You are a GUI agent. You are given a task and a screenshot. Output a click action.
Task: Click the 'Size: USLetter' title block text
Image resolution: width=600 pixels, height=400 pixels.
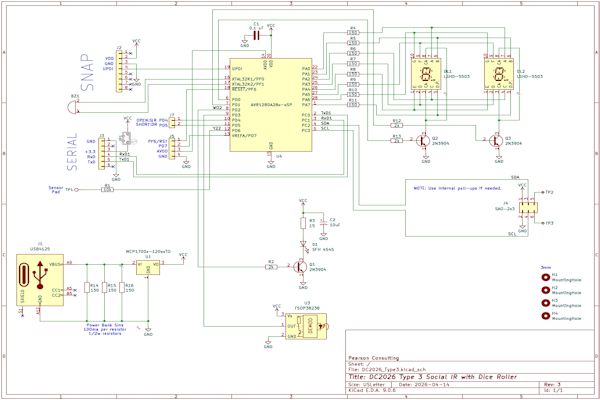point(367,384)
